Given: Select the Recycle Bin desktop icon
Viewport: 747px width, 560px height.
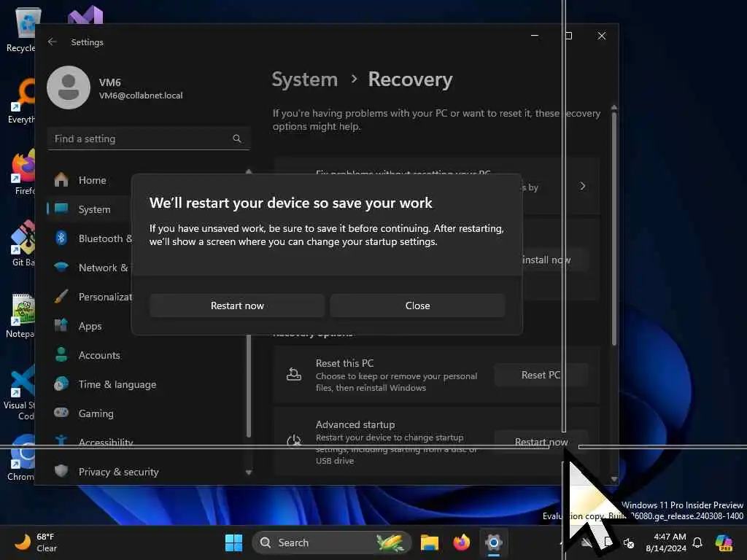Looking at the screenshot, I should 21,29.
